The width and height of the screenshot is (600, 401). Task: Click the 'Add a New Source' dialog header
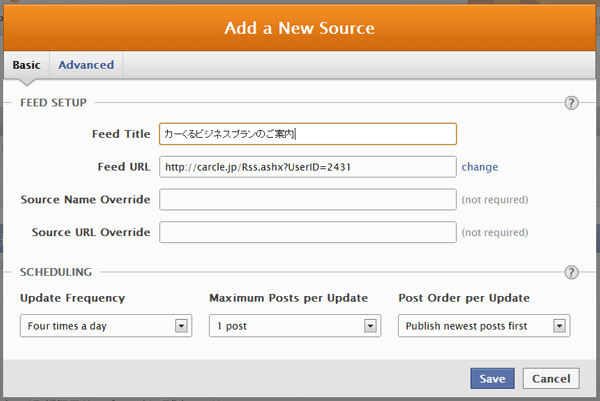[x=300, y=27]
